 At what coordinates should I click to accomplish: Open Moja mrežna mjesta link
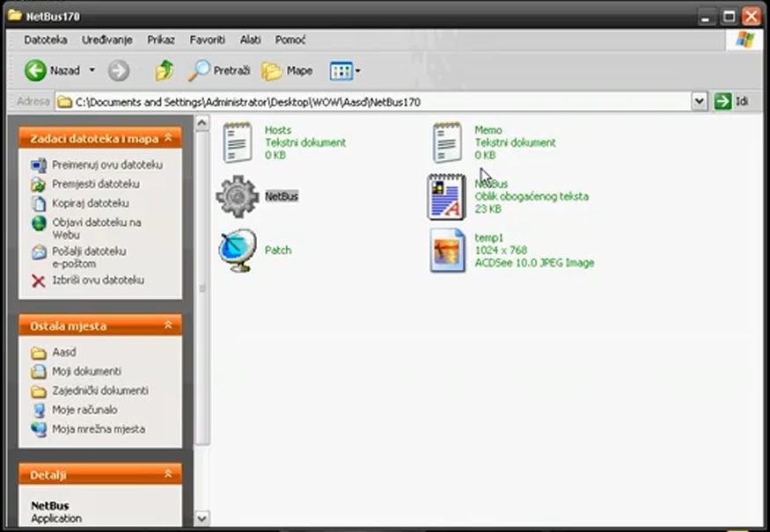(99, 429)
